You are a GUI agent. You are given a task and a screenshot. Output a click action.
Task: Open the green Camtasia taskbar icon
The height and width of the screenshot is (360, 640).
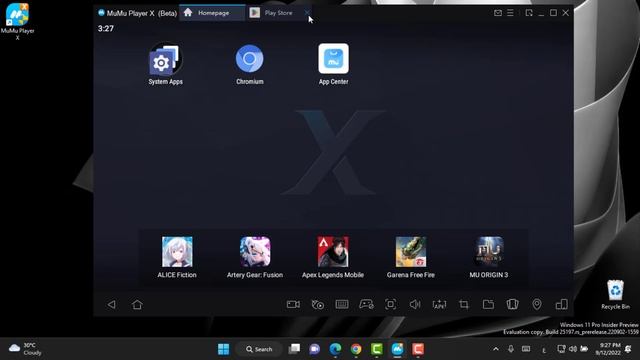[x=377, y=349]
